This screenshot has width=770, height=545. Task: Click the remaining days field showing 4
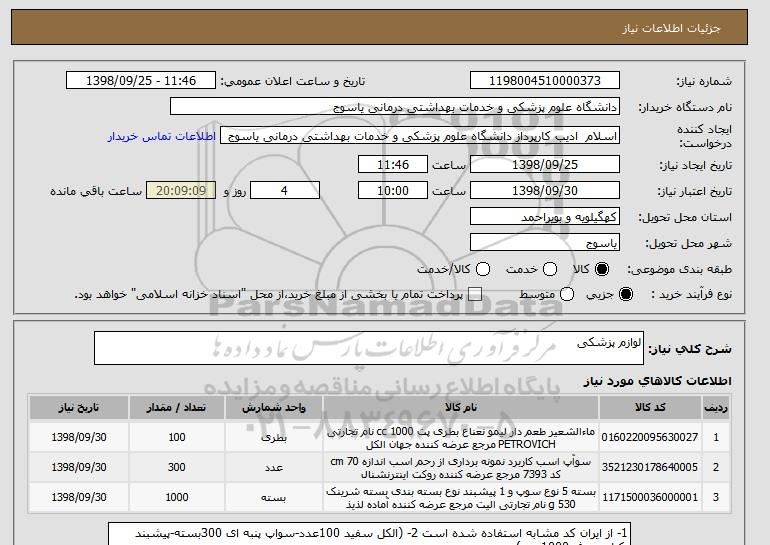[x=285, y=190]
